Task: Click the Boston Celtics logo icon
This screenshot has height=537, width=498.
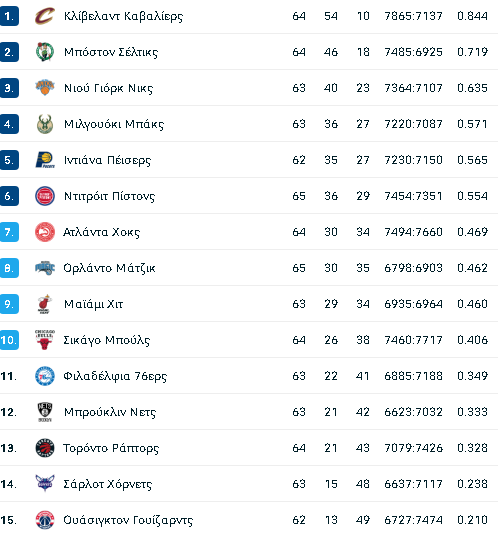Action: click(45, 52)
